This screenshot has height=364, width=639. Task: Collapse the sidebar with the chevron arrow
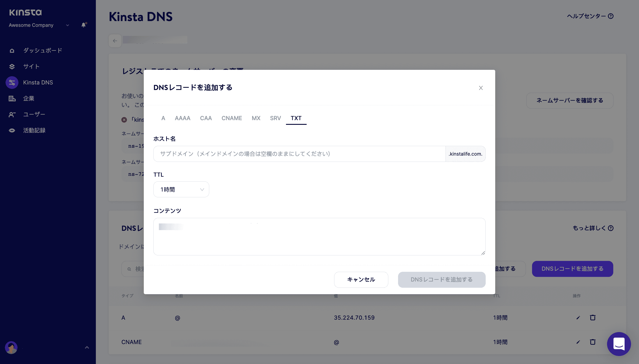[87, 347]
